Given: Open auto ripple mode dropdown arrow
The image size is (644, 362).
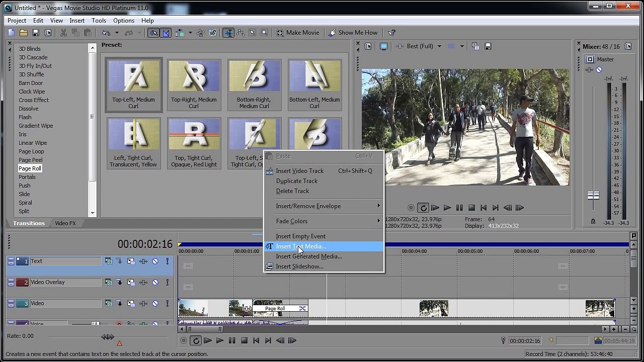Looking at the screenshot, I should click(x=190, y=33).
